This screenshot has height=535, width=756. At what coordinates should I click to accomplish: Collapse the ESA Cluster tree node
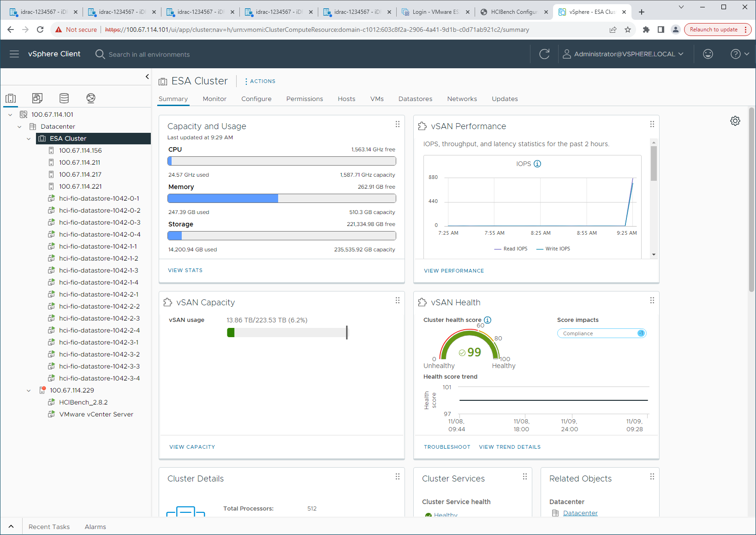coord(29,139)
